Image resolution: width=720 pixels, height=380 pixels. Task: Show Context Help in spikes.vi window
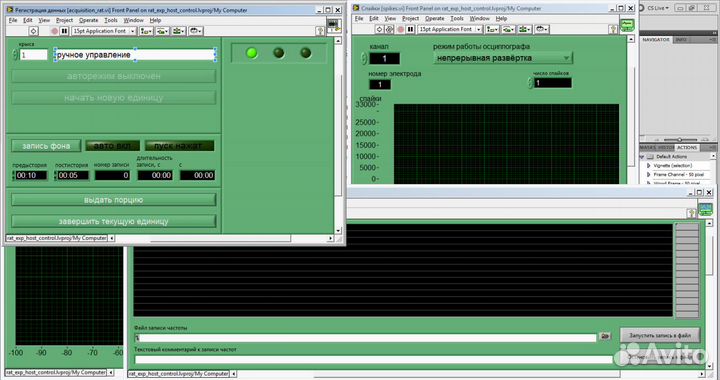(613, 29)
